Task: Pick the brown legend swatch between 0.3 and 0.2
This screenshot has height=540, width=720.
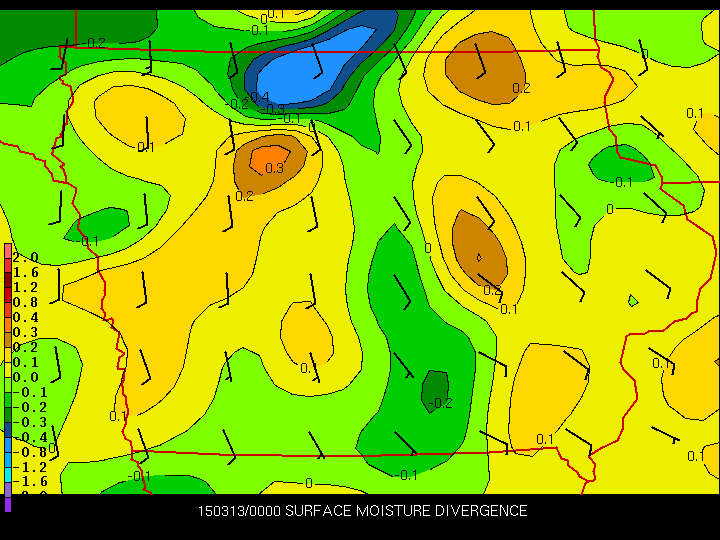Action: pyautogui.click(x=8, y=341)
